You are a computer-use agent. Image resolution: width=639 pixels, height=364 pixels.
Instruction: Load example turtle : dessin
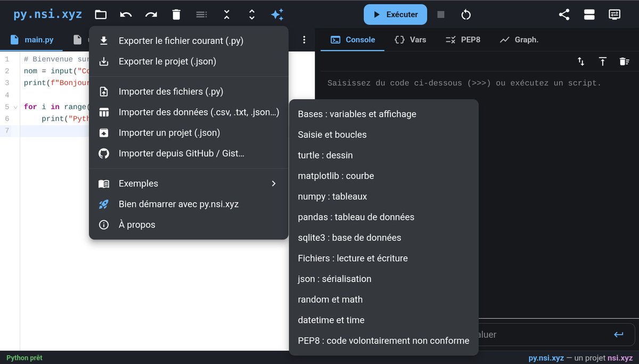[383, 155]
